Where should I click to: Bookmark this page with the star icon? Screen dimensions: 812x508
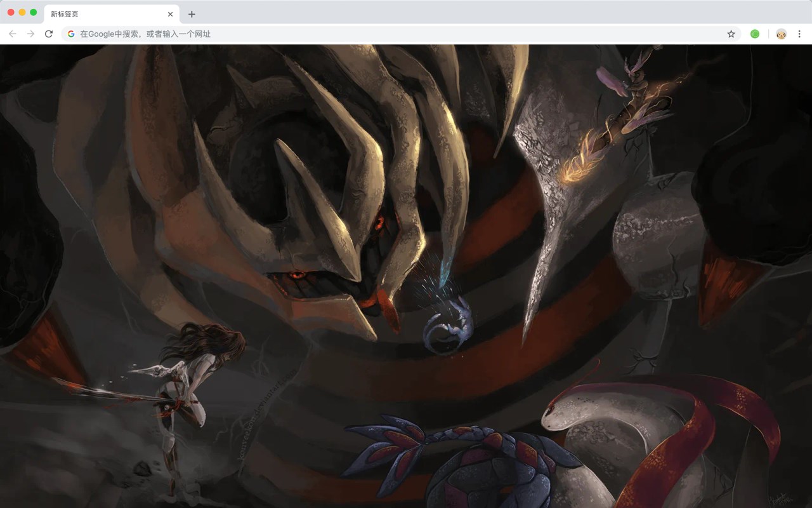point(731,34)
